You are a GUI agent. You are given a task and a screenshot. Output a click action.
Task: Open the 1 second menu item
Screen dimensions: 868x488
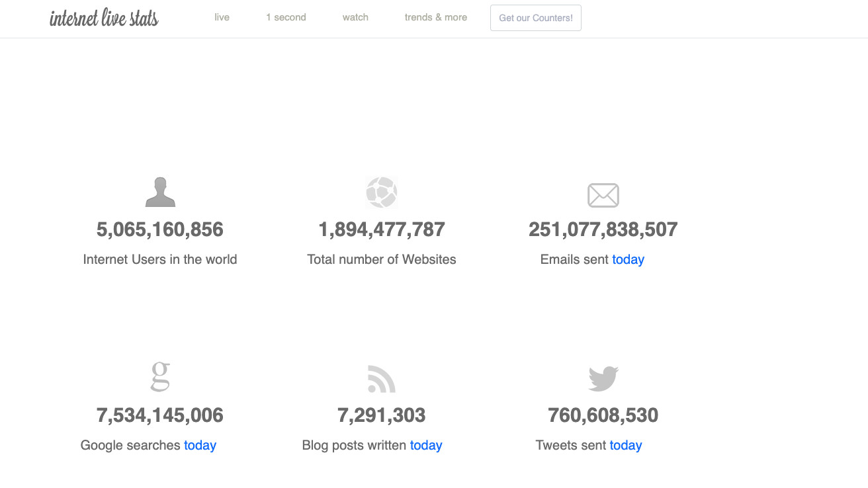pyautogui.click(x=286, y=17)
